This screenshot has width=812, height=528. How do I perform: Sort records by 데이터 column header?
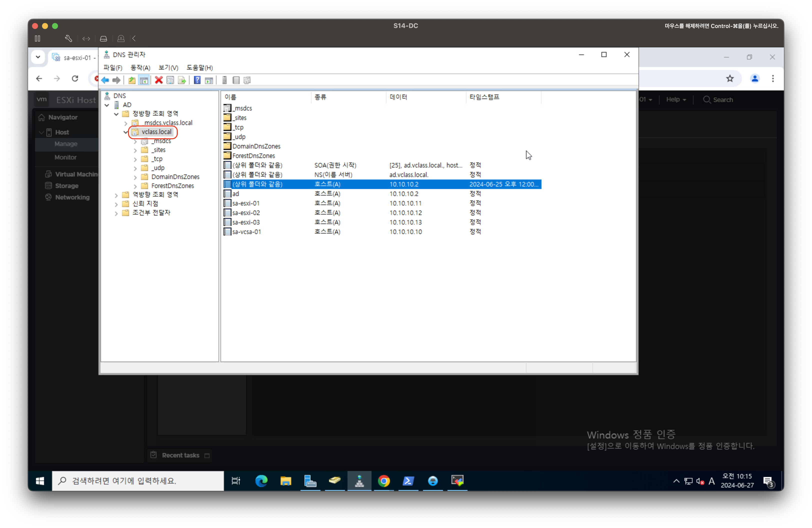point(398,97)
